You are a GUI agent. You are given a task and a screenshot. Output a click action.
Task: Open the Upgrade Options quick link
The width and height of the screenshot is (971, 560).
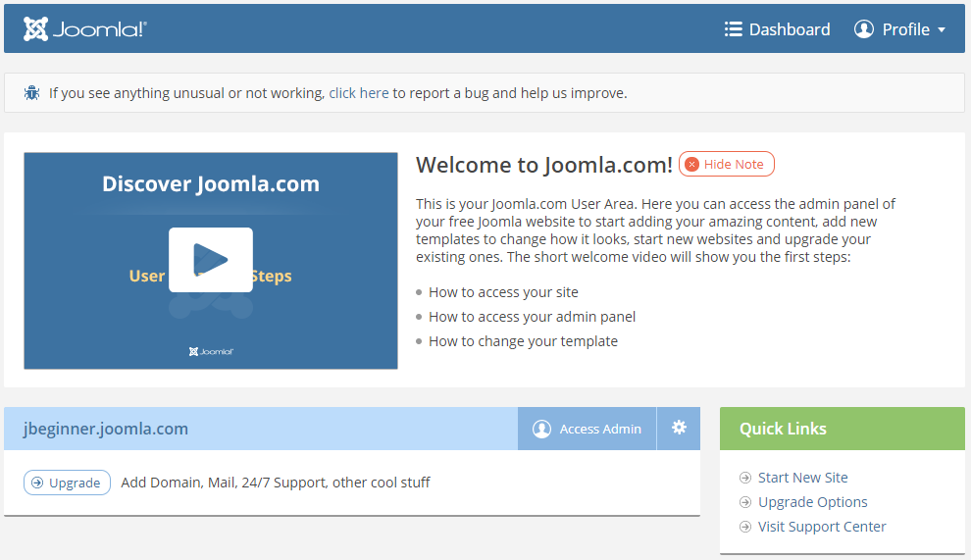coord(812,502)
